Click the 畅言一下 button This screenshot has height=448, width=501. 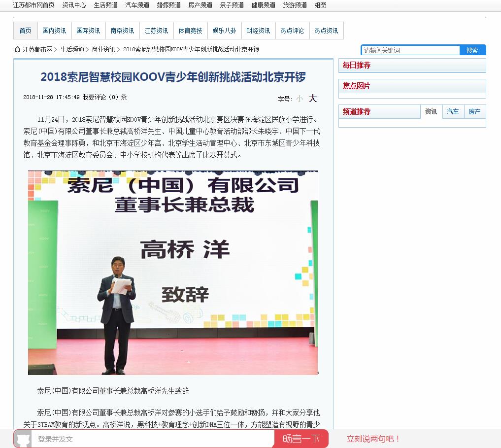pos(301,439)
